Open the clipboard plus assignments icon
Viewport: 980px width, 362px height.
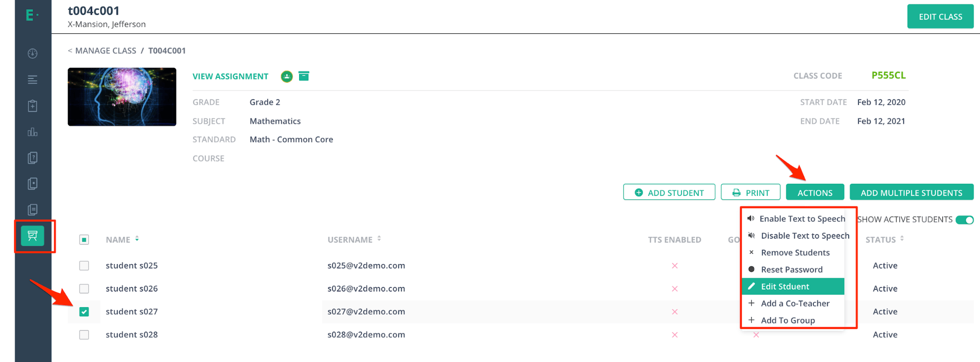tap(32, 106)
